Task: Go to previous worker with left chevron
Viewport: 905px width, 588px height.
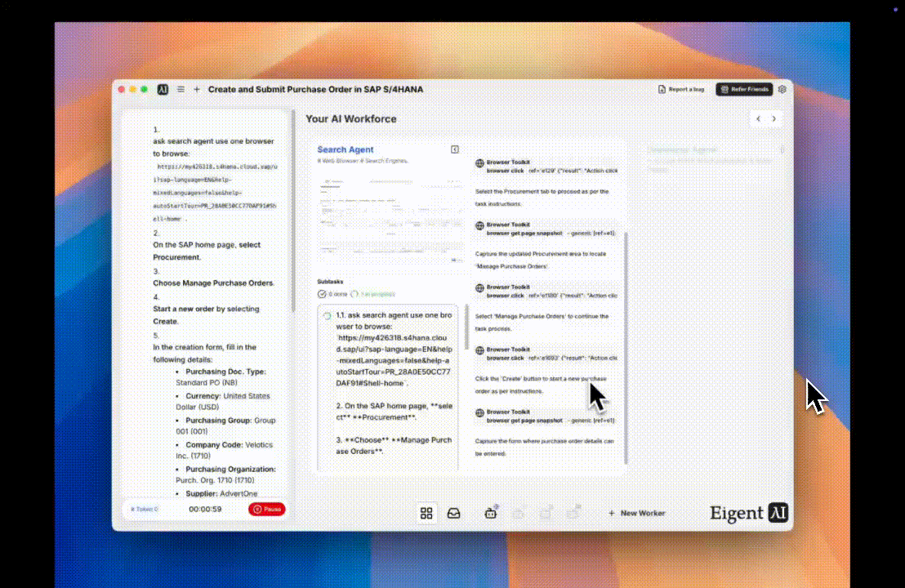Action: (x=759, y=119)
